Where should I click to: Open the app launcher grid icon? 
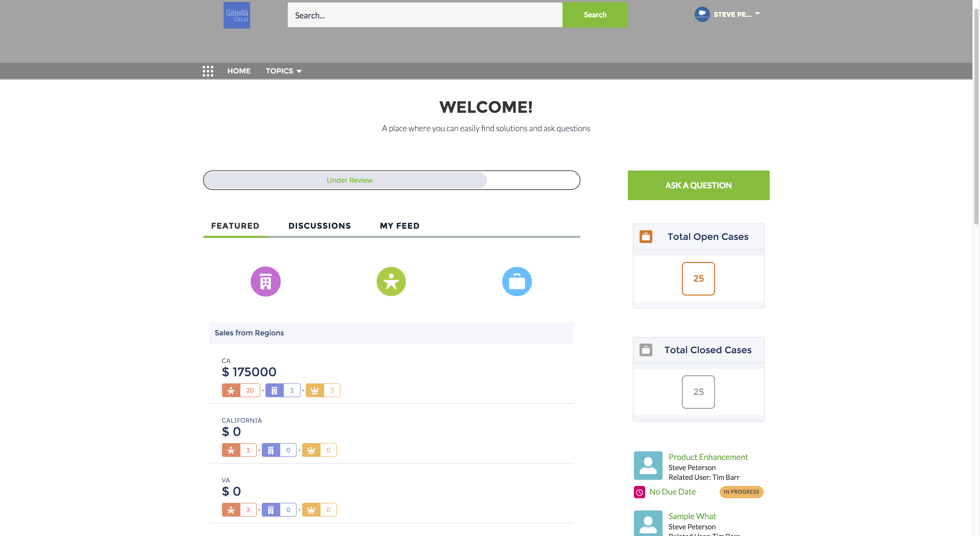(208, 71)
